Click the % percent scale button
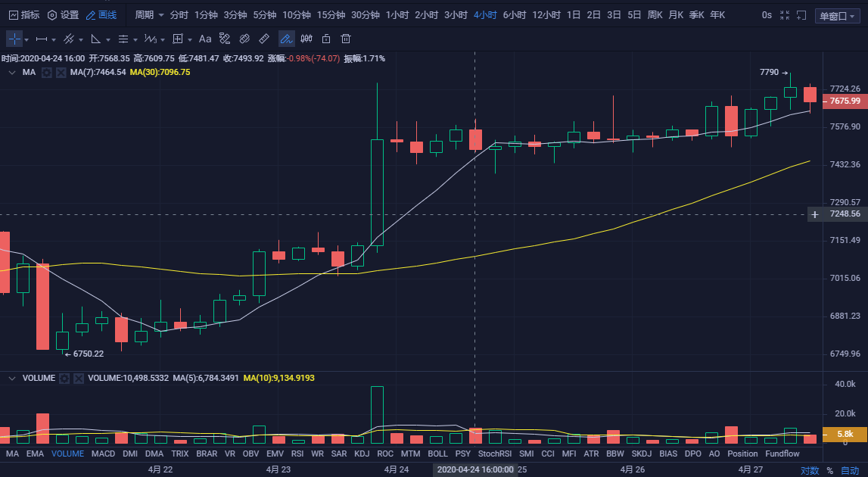Viewport: 868px width, 477px height. (830, 470)
